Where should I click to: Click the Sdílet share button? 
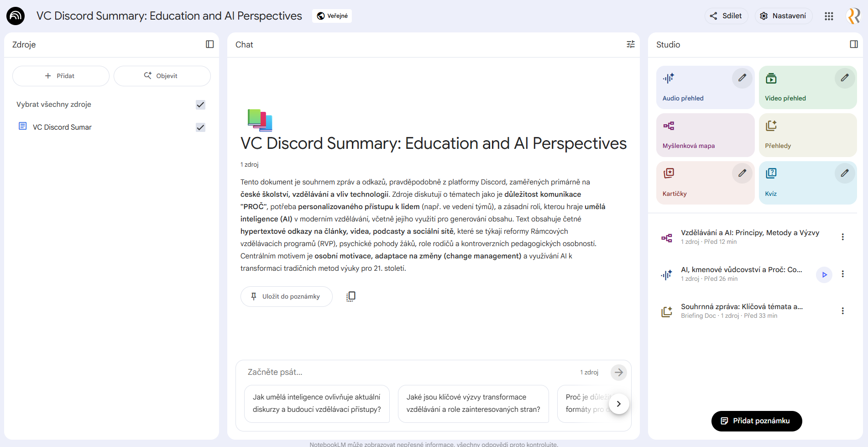coord(726,16)
